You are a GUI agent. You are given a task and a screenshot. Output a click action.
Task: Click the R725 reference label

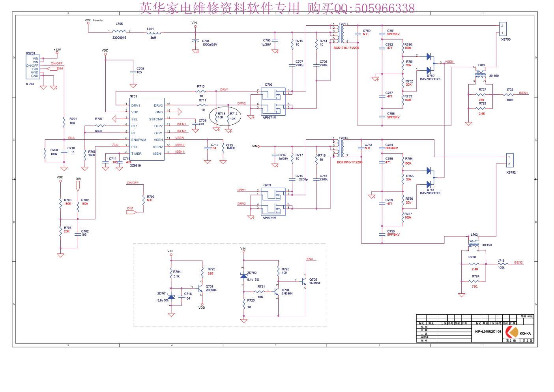[211, 269]
